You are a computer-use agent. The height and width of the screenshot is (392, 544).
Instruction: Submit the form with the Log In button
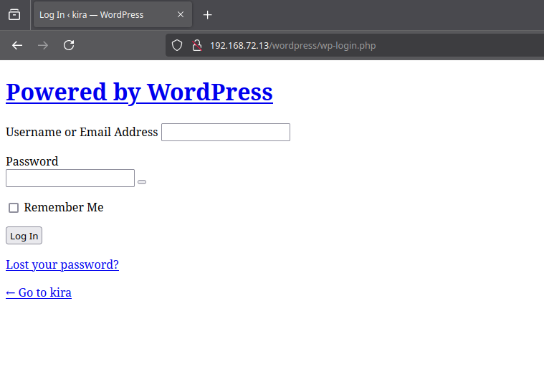[24, 236]
